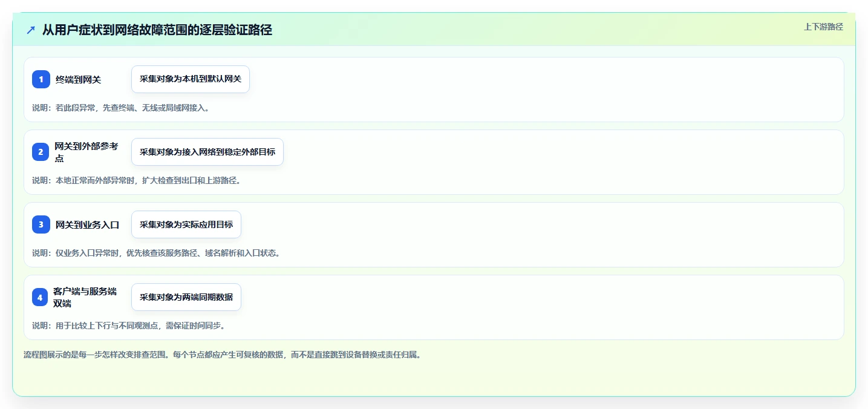This screenshot has width=868, height=409.
Task: Click step number 3 badge
Action: (x=41, y=224)
